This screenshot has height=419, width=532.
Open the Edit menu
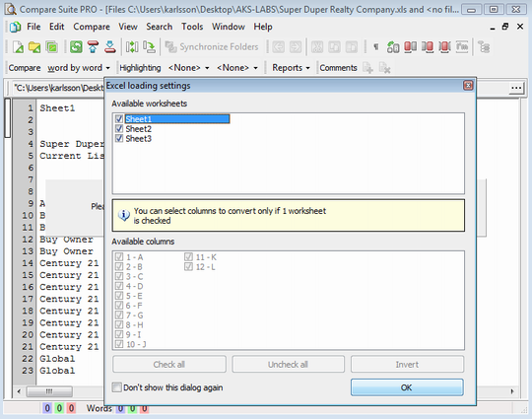point(56,27)
